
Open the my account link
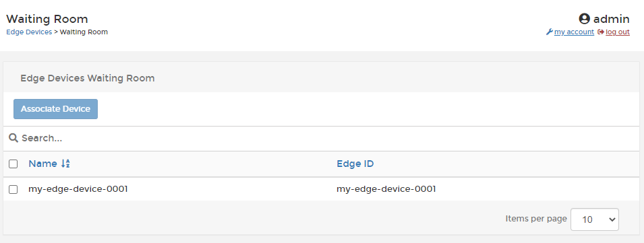click(x=574, y=32)
